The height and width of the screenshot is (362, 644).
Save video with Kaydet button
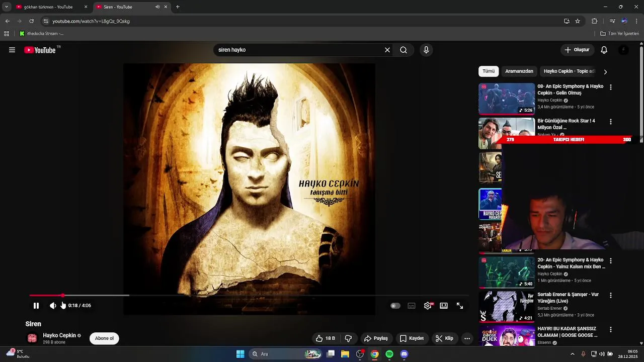[x=412, y=338]
